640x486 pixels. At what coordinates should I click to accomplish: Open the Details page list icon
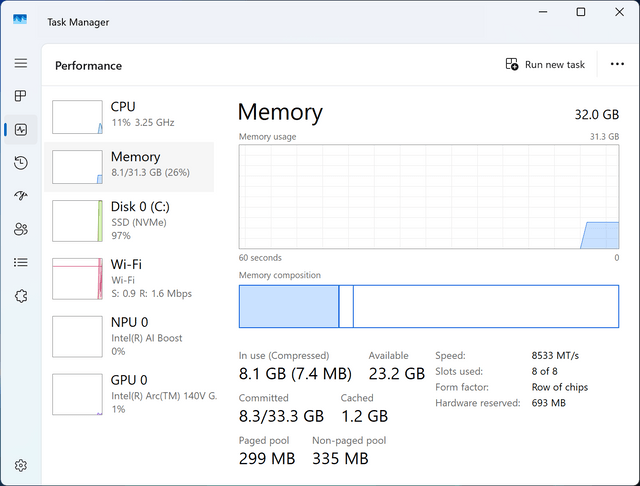(21, 262)
